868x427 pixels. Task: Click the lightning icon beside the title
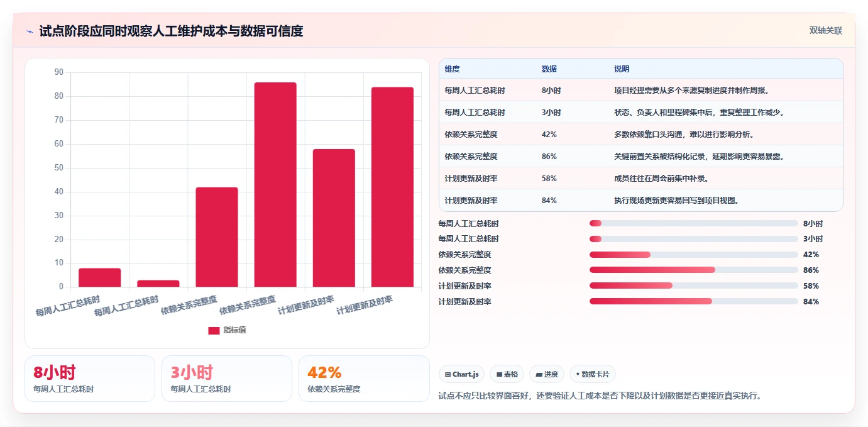pos(30,31)
